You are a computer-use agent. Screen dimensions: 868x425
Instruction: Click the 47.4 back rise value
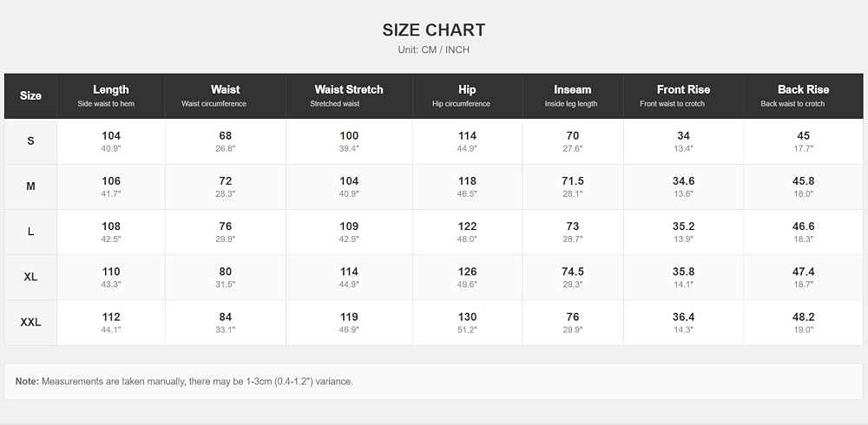803,271
